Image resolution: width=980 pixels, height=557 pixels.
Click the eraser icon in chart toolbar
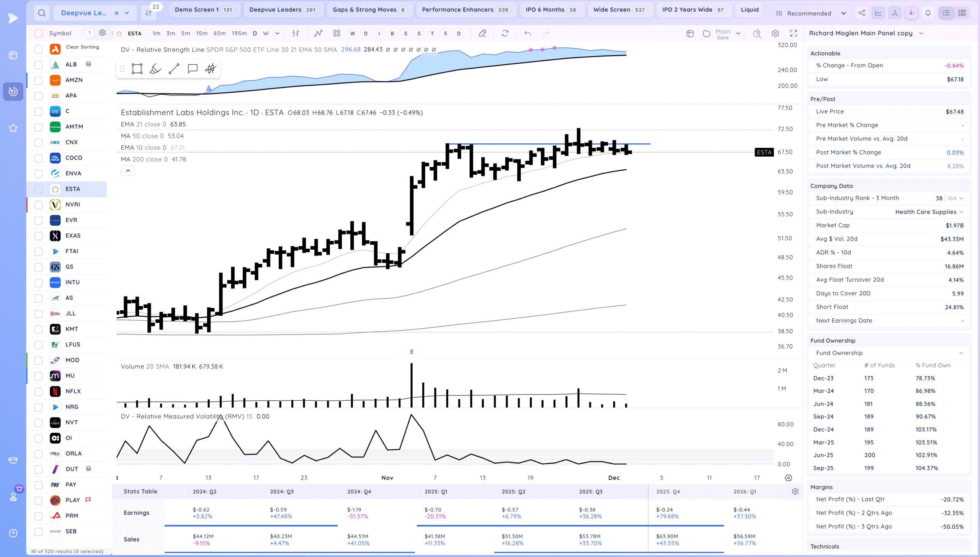click(482, 33)
